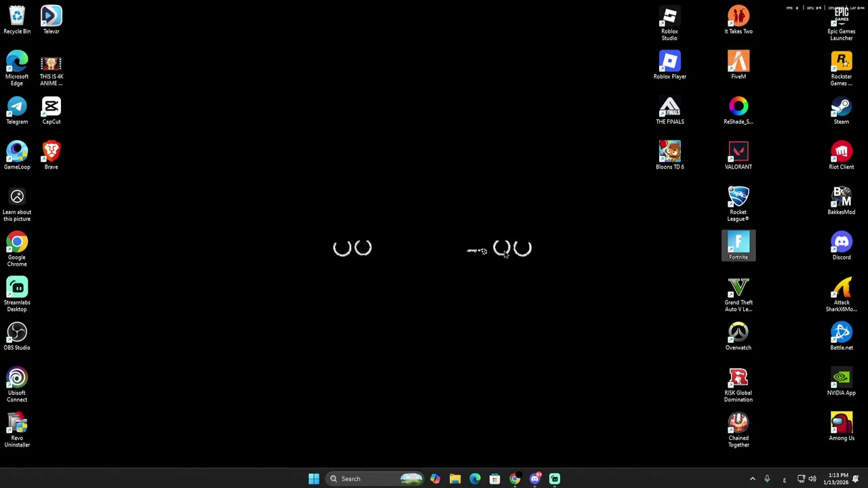The height and width of the screenshot is (488, 868).
Task: Select the Attack Shark X6 mouse shortcut
Action: (841, 295)
